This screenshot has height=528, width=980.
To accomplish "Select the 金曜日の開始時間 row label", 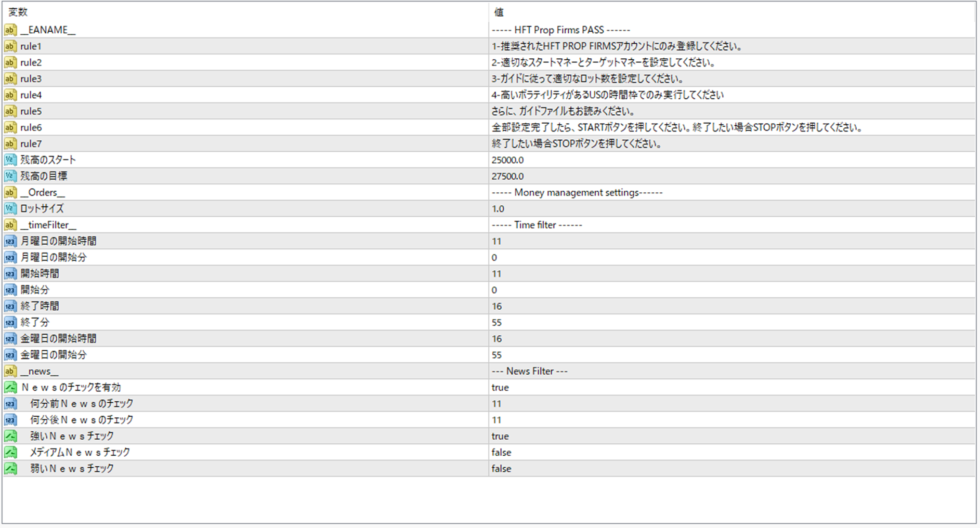I will click(x=58, y=339).
